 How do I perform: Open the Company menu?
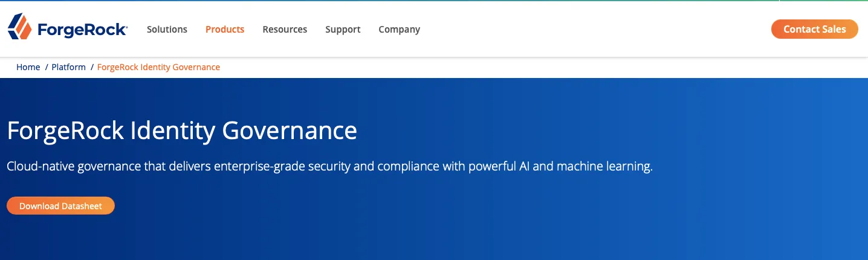pyautogui.click(x=399, y=29)
